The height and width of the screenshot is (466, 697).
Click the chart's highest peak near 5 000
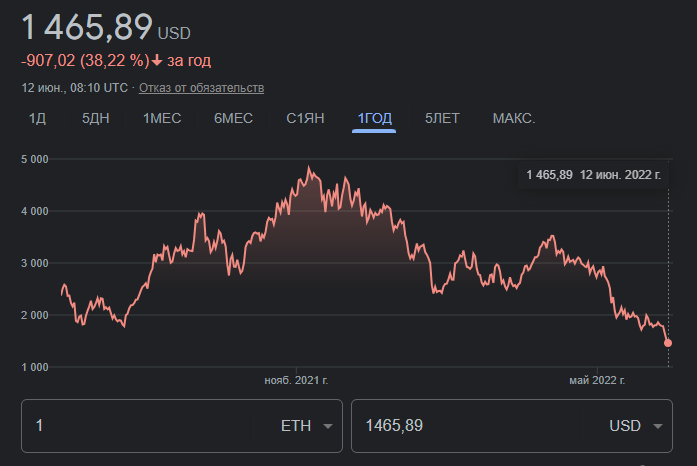pyautogui.click(x=310, y=167)
